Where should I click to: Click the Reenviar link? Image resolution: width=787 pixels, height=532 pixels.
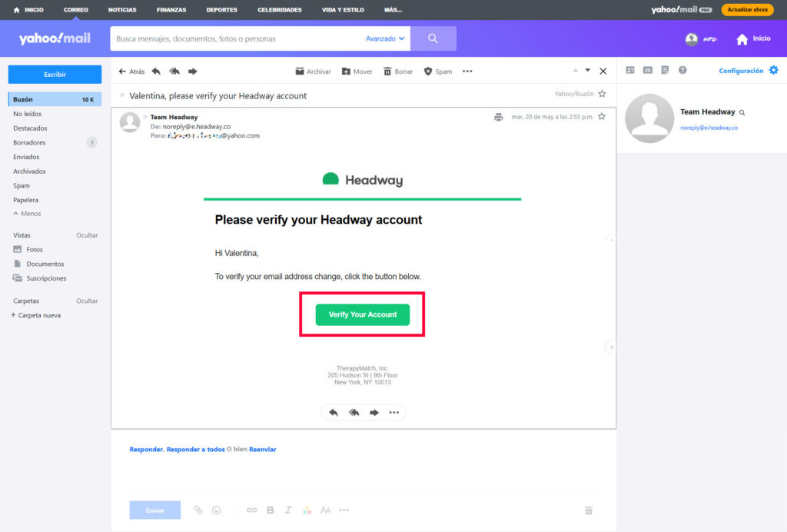pos(263,449)
